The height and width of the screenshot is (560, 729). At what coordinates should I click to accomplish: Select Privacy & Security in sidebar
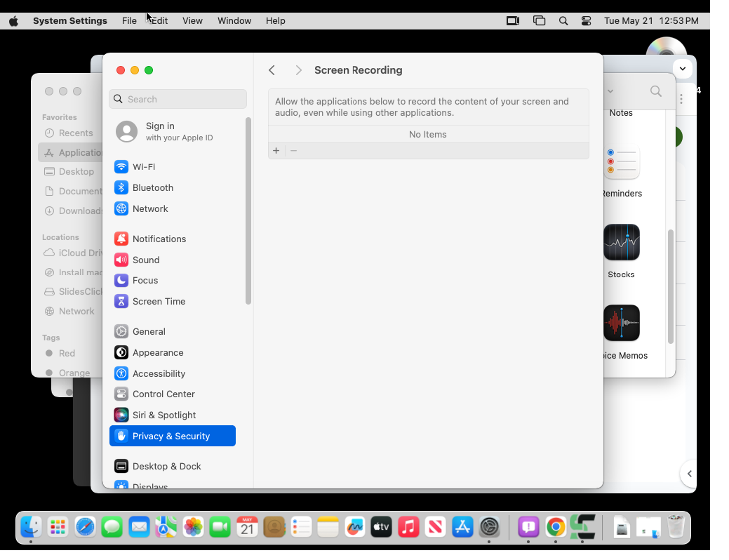tap(173, 436)
